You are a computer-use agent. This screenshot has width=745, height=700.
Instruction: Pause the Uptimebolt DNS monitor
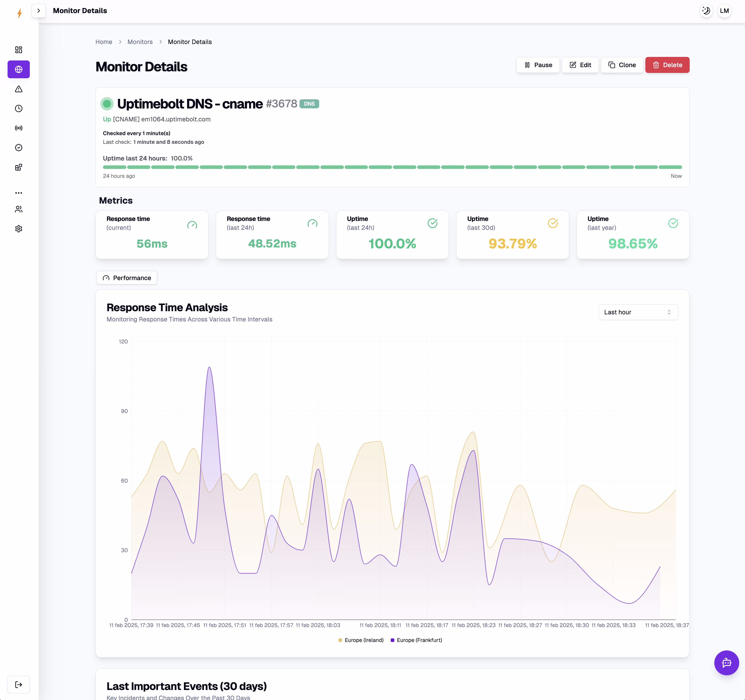coord(538,65)
